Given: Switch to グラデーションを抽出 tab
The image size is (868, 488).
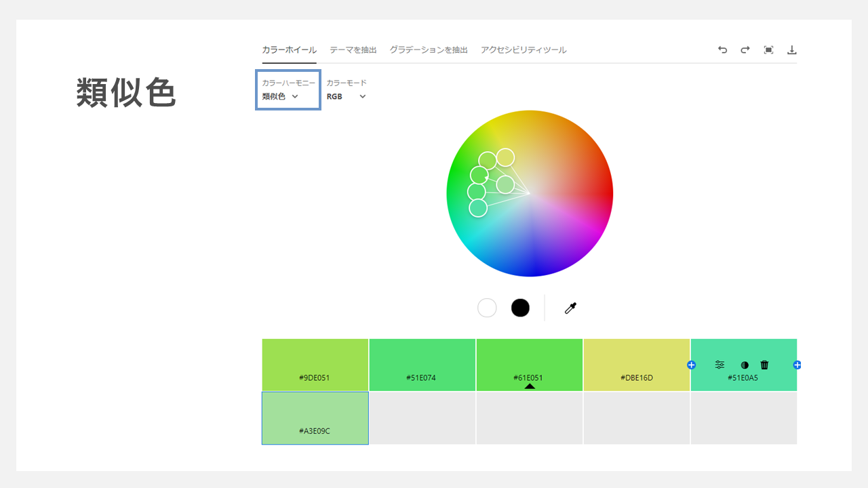Looking at the screenshot, I should click(x=429, y=50).
